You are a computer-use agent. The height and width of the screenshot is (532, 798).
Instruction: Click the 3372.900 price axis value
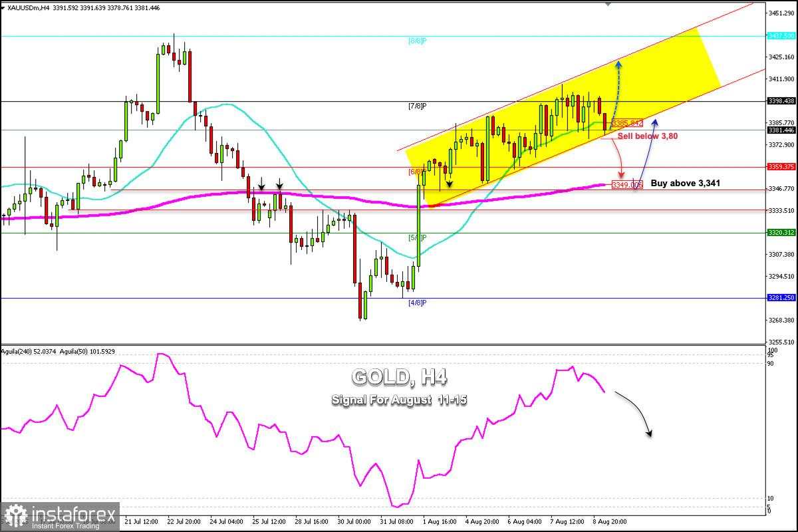[781, 145]
